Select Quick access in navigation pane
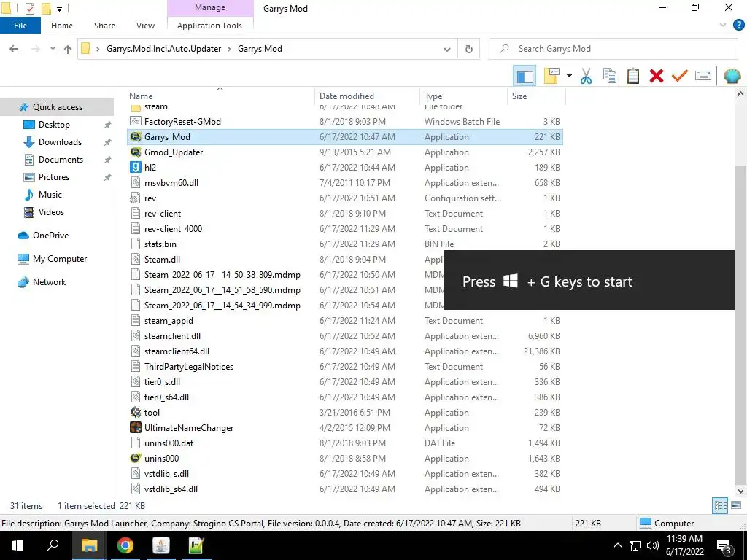The height and width of the screenshot is (560, 747). (x=57, y=107)
